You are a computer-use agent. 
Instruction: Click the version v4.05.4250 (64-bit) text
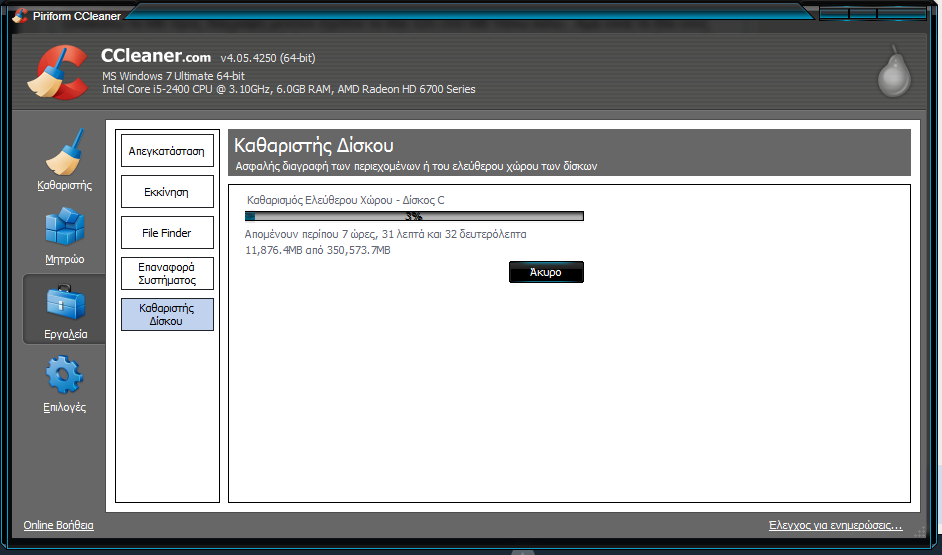[x=268, y=58]
